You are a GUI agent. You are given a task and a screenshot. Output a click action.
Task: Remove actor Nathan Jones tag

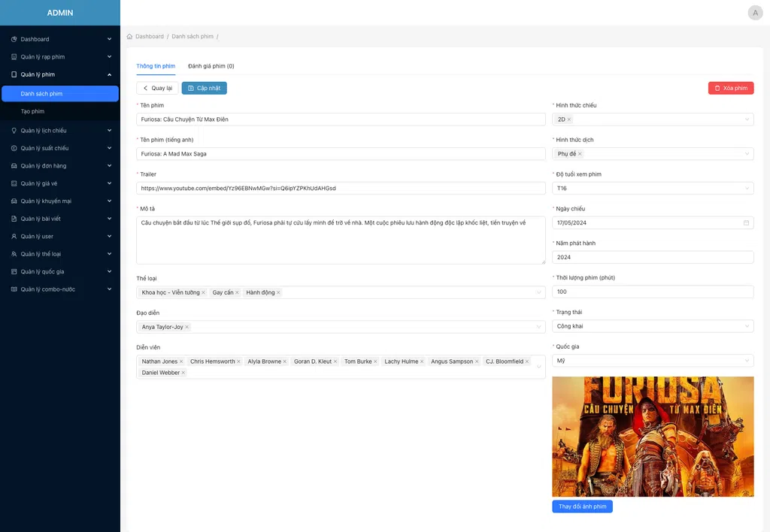coord(181,361)
